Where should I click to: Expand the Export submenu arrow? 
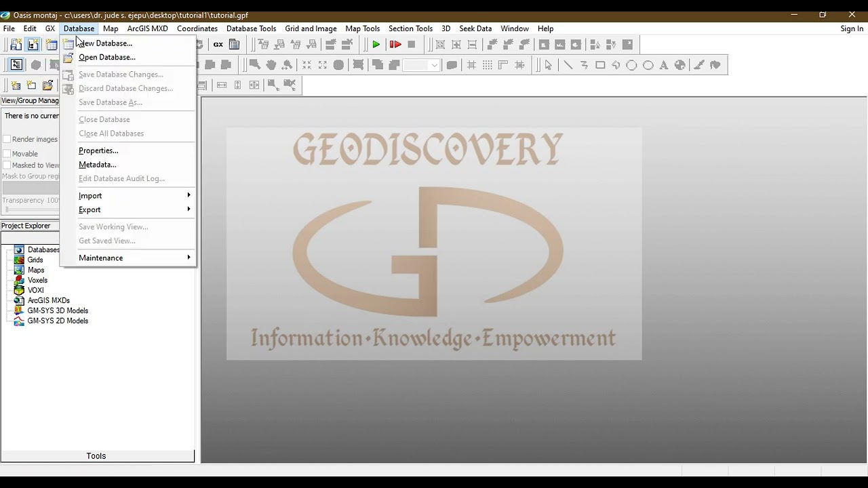[189, 209]
